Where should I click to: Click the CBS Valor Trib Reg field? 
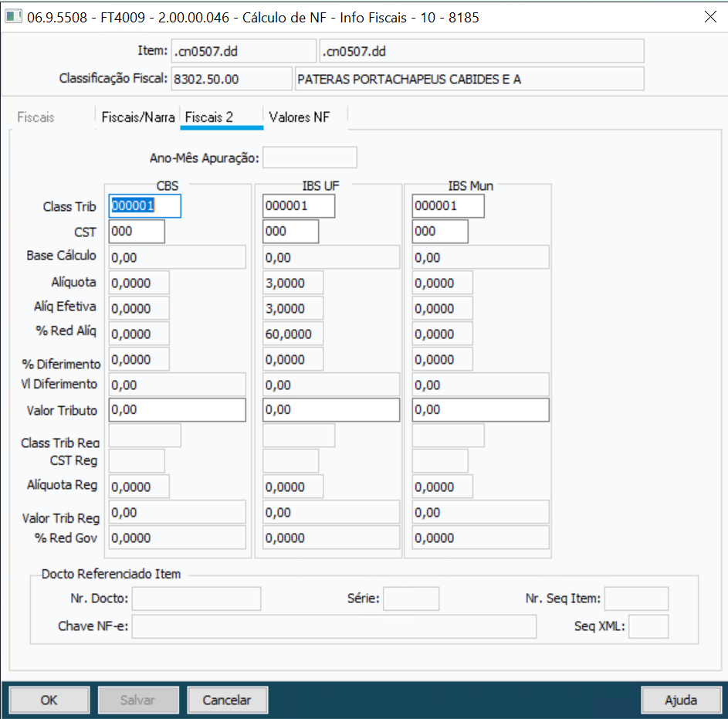click(178, 512)
